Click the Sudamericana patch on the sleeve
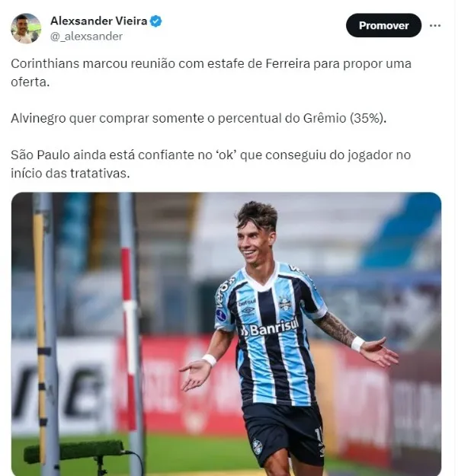458x476 pixels. 221,315
